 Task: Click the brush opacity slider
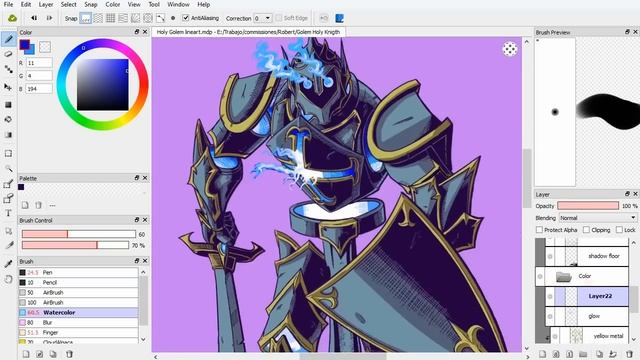[x=76, y=245]
